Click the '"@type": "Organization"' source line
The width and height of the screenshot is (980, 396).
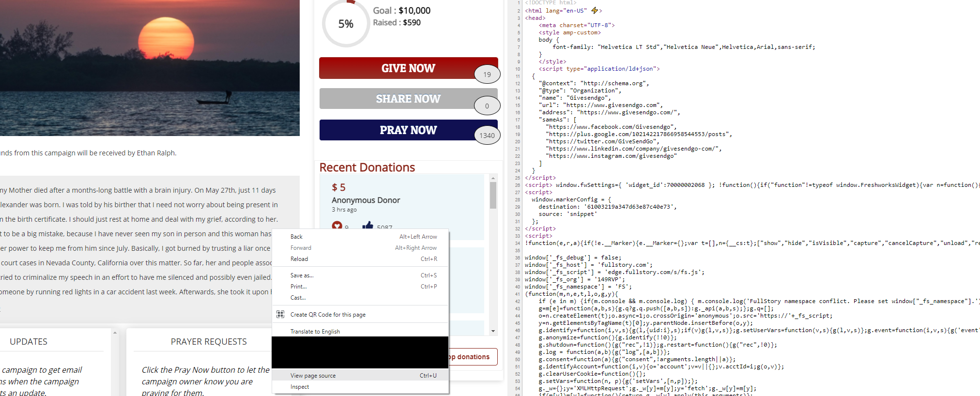(x=580, y=91)
